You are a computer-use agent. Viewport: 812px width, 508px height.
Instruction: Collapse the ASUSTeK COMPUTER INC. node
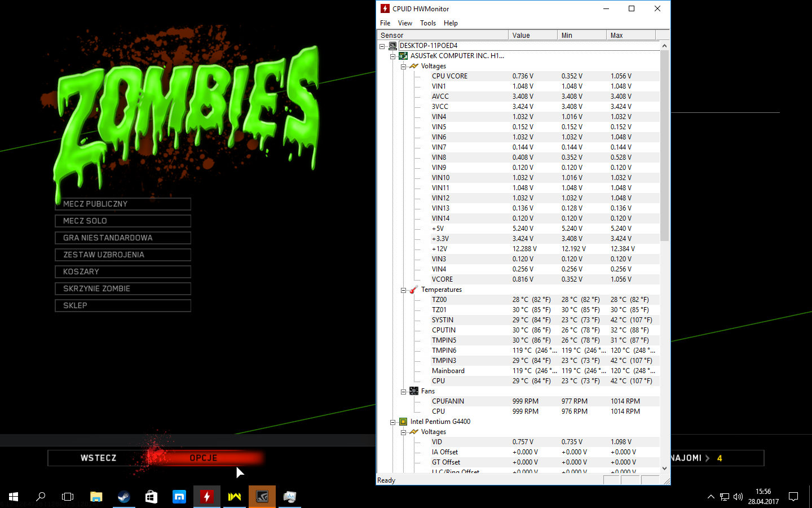click(393, 56)
